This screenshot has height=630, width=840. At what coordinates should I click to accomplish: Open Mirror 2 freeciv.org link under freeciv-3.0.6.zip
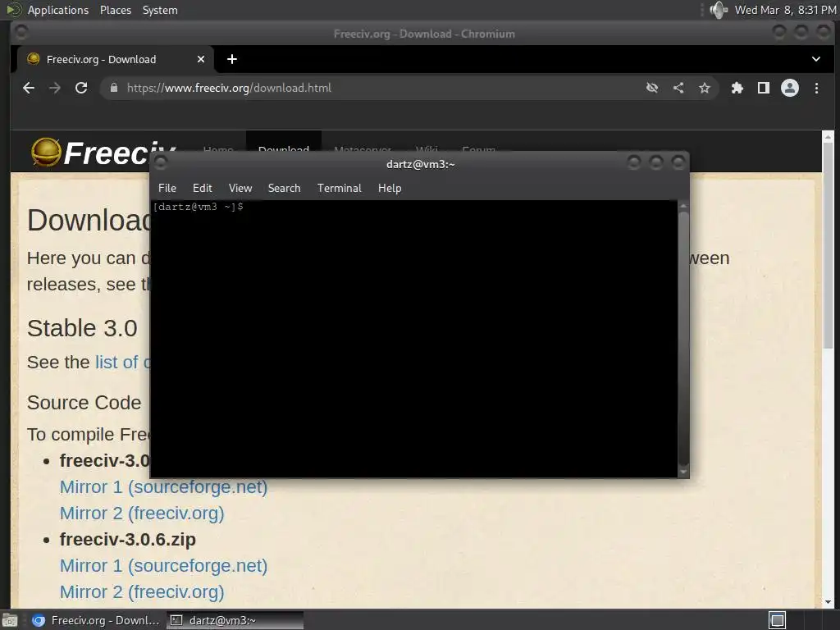142,592
